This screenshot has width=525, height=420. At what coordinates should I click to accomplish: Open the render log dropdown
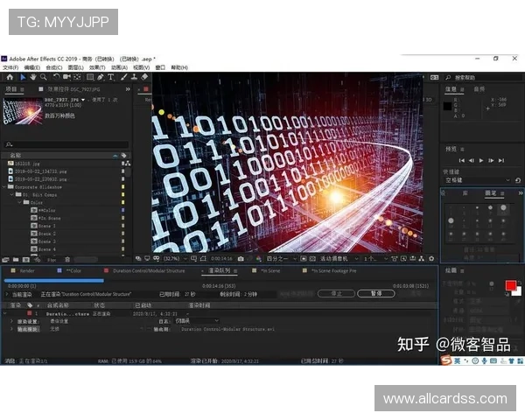(197, 321)
